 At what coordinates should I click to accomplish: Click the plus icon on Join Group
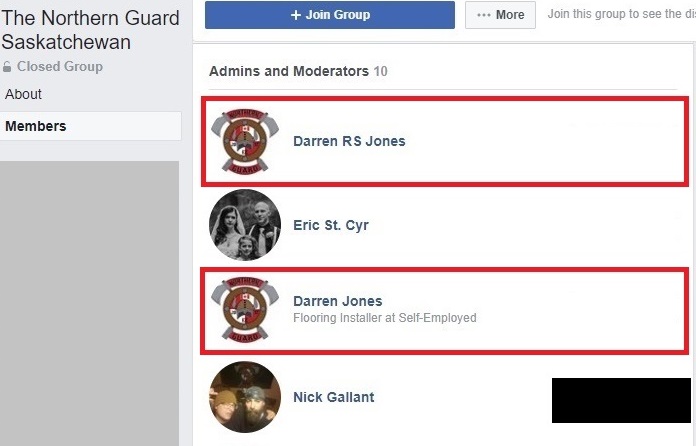296,15
